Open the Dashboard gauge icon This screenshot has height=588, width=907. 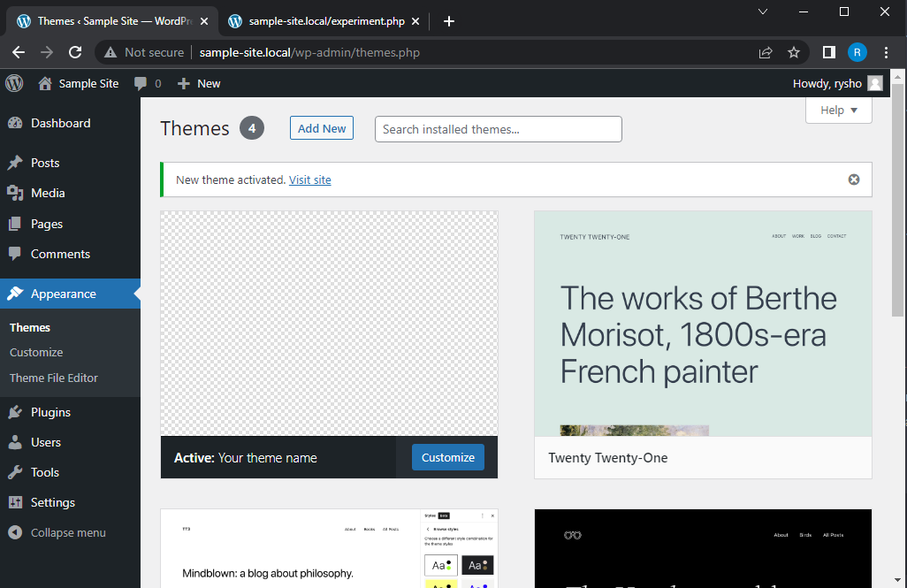[15, 123]
